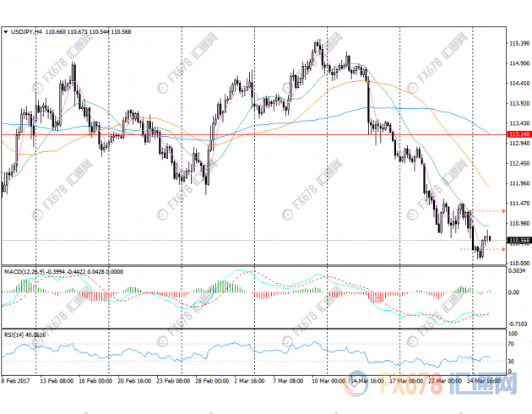Click the -0.7103 MACD scale value
This screenshot has width=532, height=414.
point(517,324)
